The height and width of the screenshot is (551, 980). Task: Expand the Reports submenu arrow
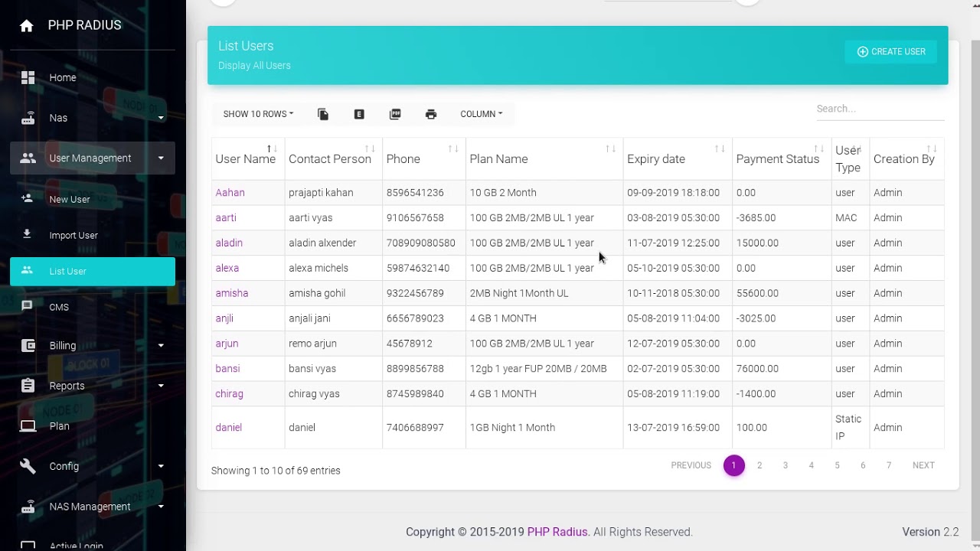[x=161, y=386]
